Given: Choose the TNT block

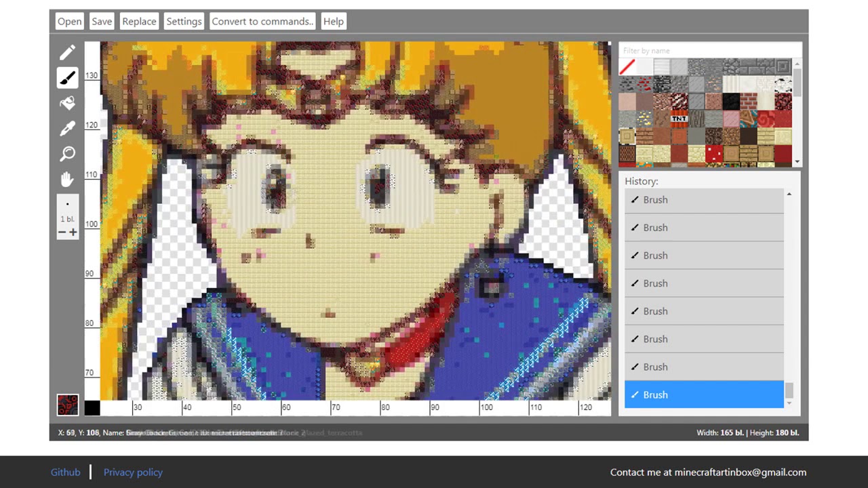Looking at the screenshot, I should point(679,119).
